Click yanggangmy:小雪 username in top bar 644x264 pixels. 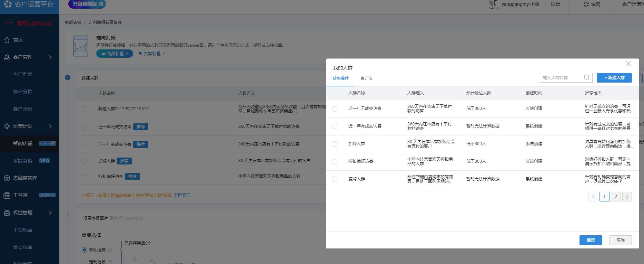pos(521,4)
